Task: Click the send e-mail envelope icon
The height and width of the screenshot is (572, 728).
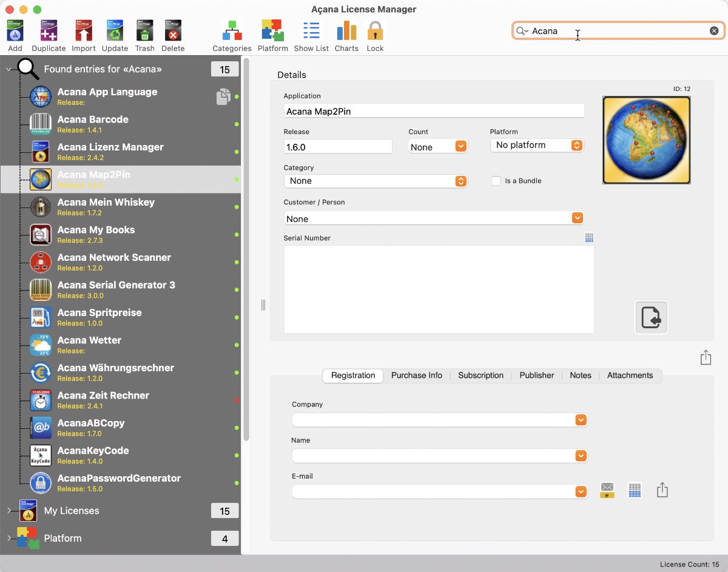Action: pos(607,490)
